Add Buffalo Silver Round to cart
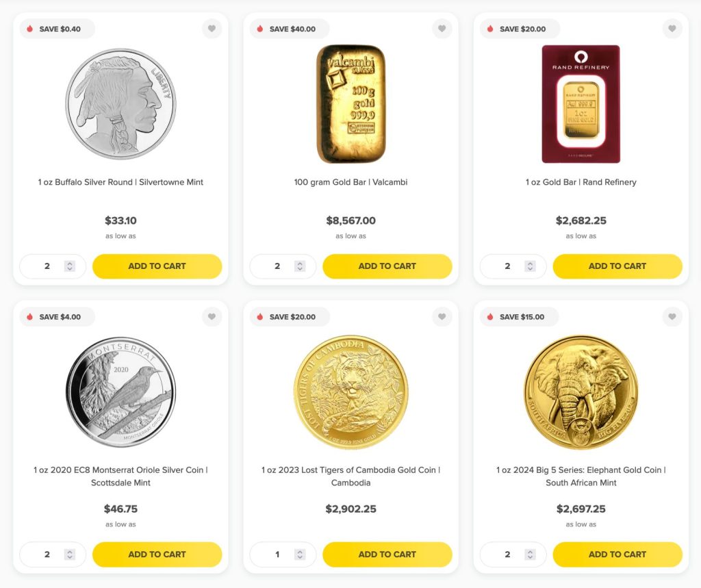The image size is (701, 588). pos(157,266)
